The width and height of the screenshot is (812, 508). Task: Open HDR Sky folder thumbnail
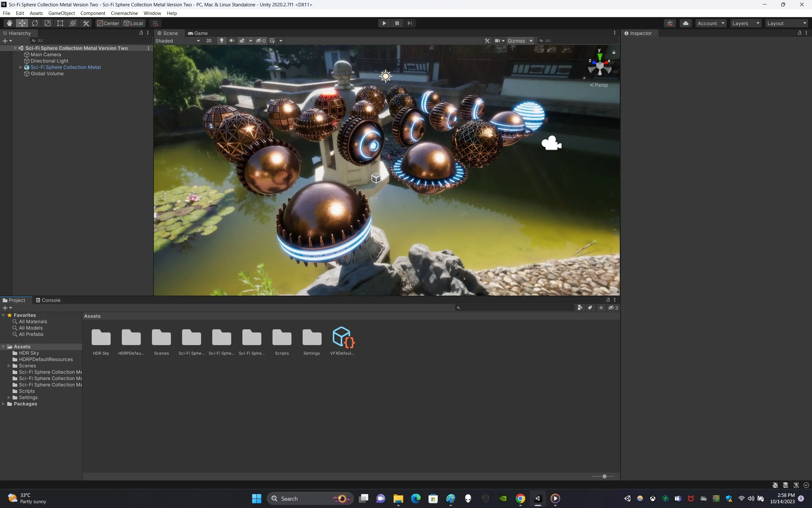(x=101, y=337)
